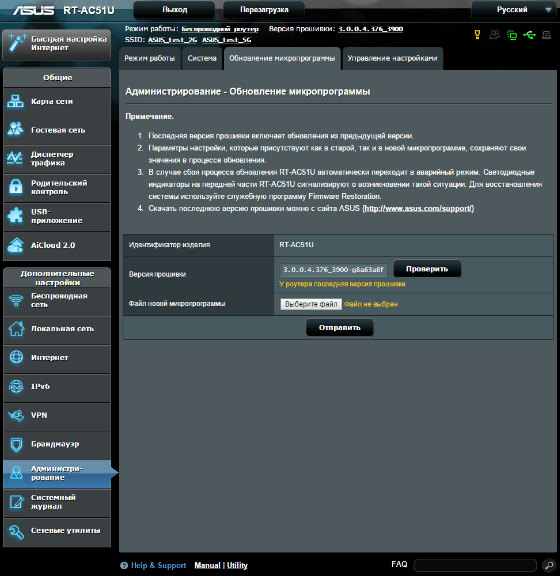Open VPN settings

point(57,416)
